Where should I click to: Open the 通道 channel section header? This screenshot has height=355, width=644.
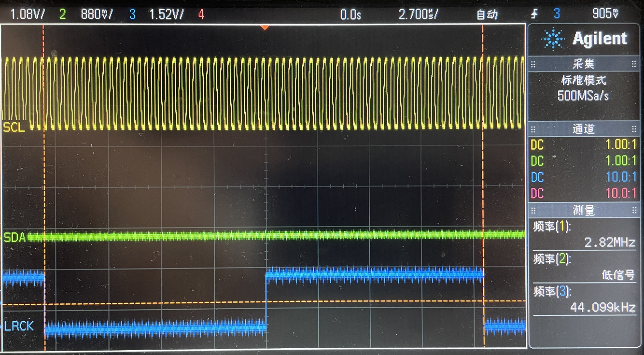click(x=584, y=129)
